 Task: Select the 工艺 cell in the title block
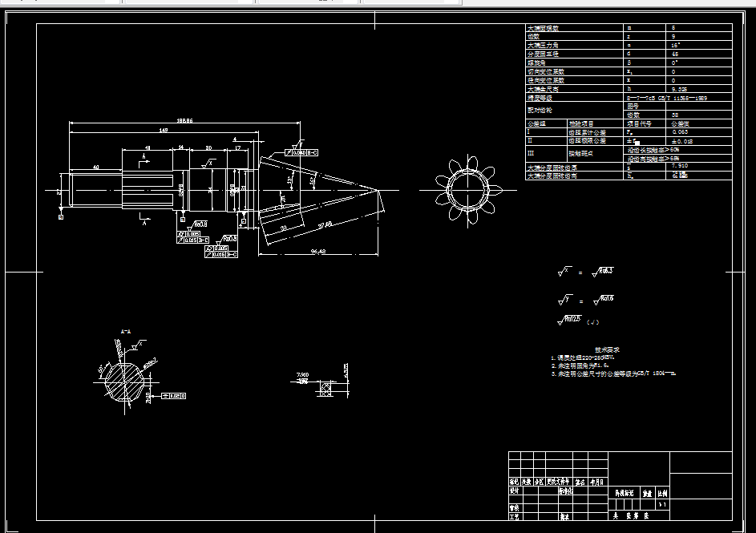click(515, 517)
